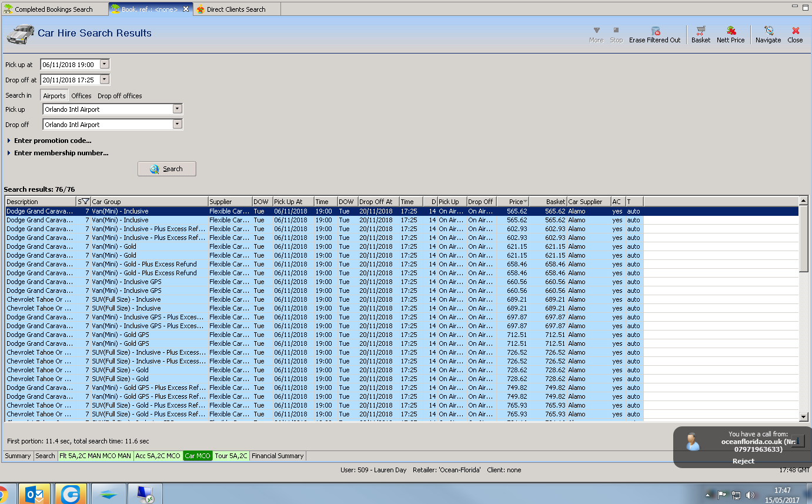Screen dimensions: 812x504
Task: Open the blue G application on the taskbar
Action: pyautogui.click(x=71, y=494)
